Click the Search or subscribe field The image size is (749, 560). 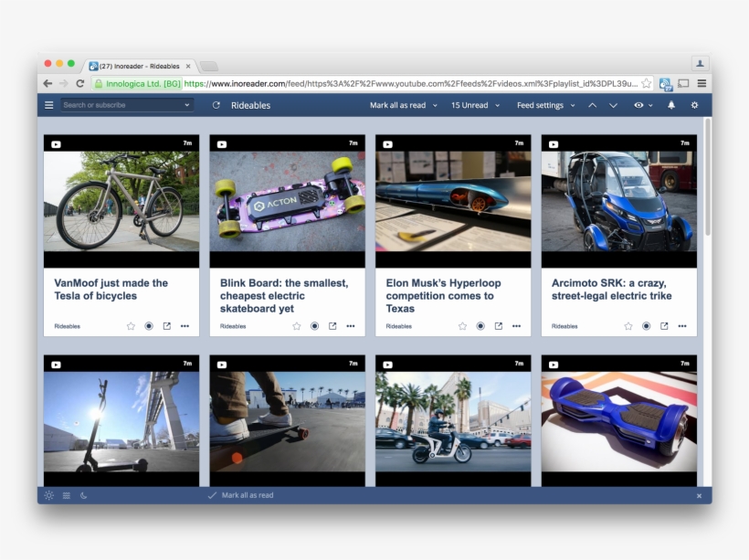pyautogui.click(x=127, y=105)
